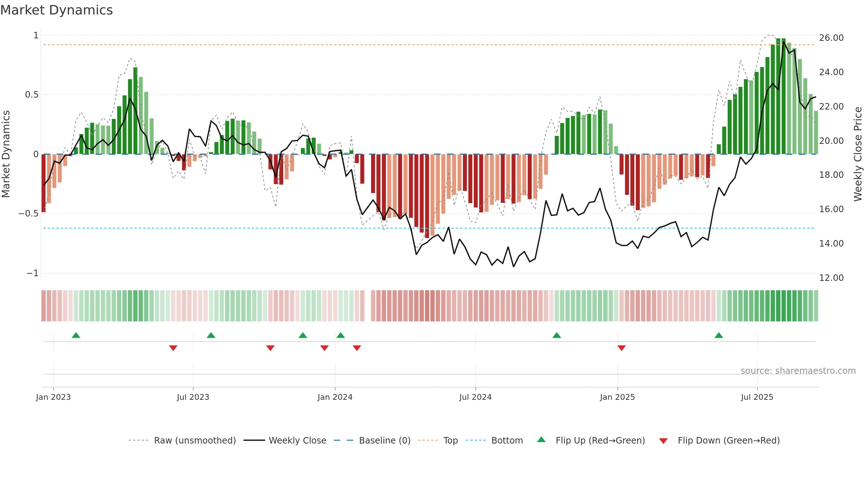Toggle the Flip Down (Green→Red) legend label
The height and width of the screenshot is (488, 868).
[x=729, y=440]
